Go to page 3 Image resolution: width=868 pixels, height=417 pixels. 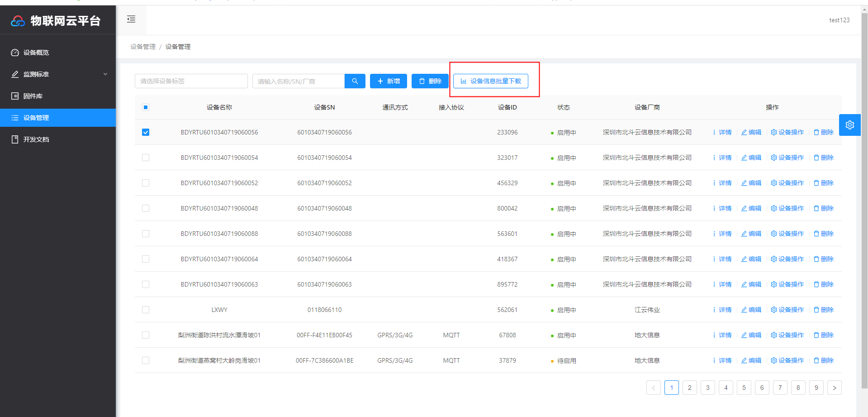(x=708, y=388)
